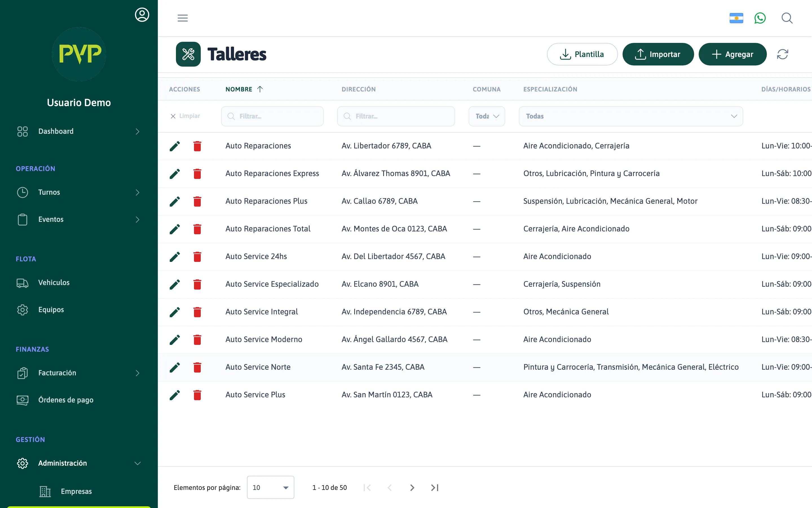Image resolution: width=812 pixels, height=508 pixels.
Task: Edit Auto Service 24hs row
Action: click(x=175, y=257)
